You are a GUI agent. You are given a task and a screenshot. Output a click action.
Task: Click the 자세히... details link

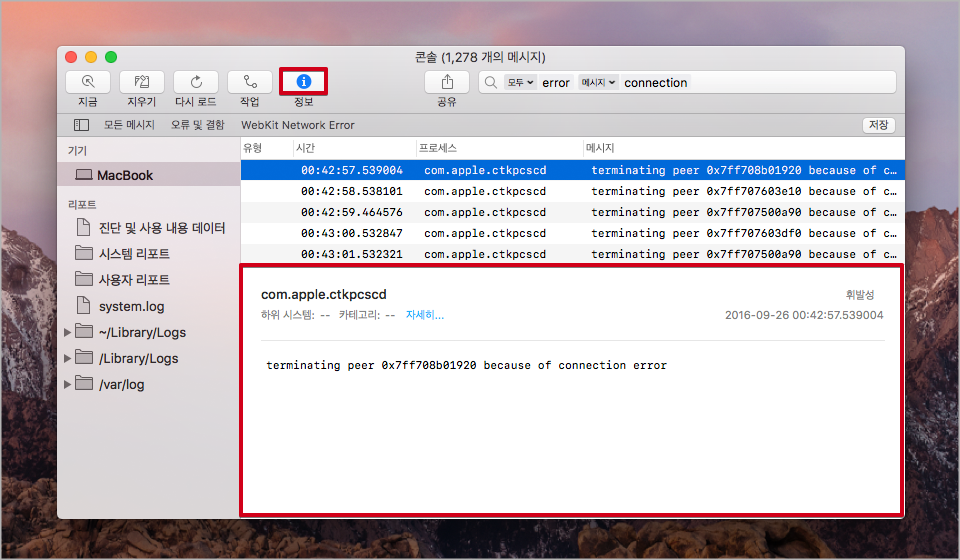tap(425, 315)
